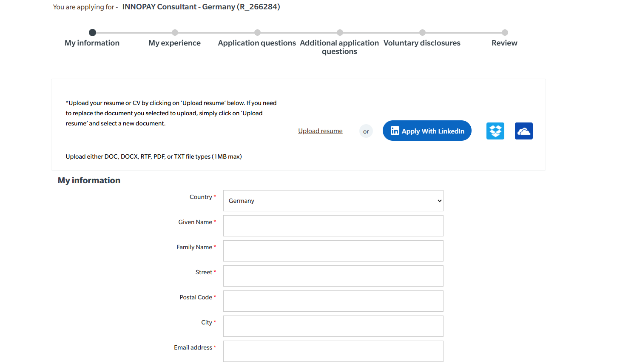
Task: Focus the Family Name input field
Action: [x=333, y=251]
